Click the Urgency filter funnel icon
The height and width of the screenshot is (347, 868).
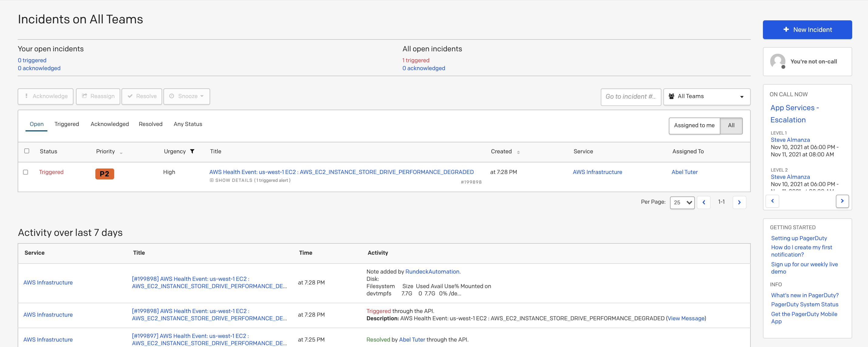(x=192, y=151)
